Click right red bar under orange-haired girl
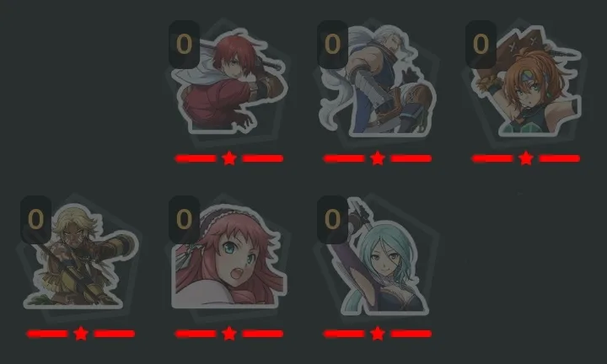607x364 pixels. pos(560,158)
